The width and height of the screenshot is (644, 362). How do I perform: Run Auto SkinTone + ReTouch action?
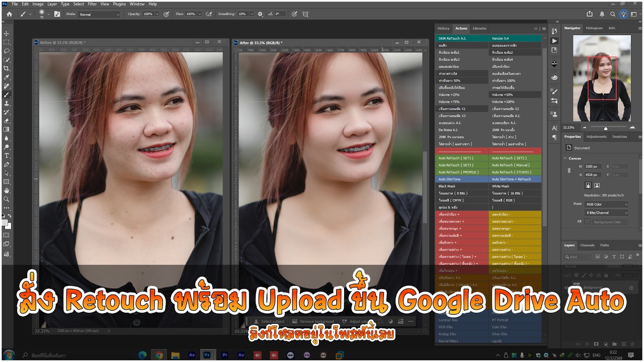pyautogui.click(x=515, y=179)
